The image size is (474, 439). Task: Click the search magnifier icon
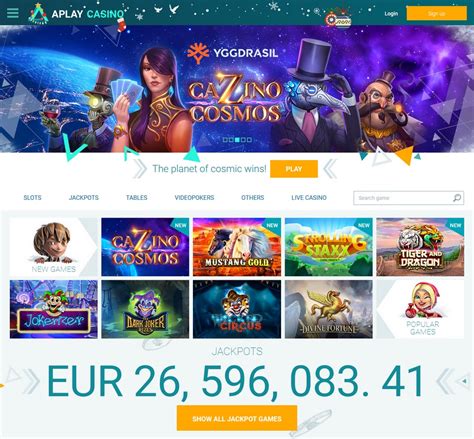coord(457,198)
